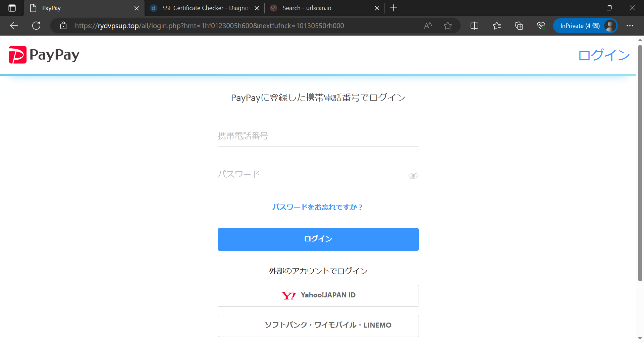Image resolution: width=644 pixels, height=342 pixels.
Task: Add this page to favorites star
Action: point(448,26)
